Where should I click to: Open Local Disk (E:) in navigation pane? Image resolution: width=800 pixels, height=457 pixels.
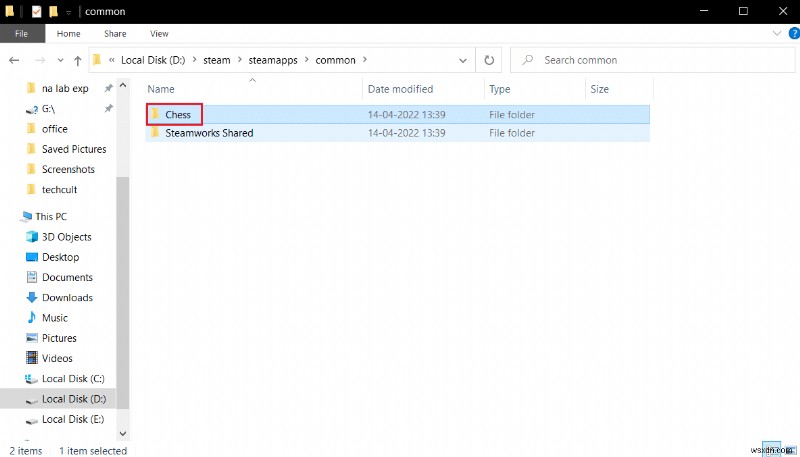click(73, 419)
